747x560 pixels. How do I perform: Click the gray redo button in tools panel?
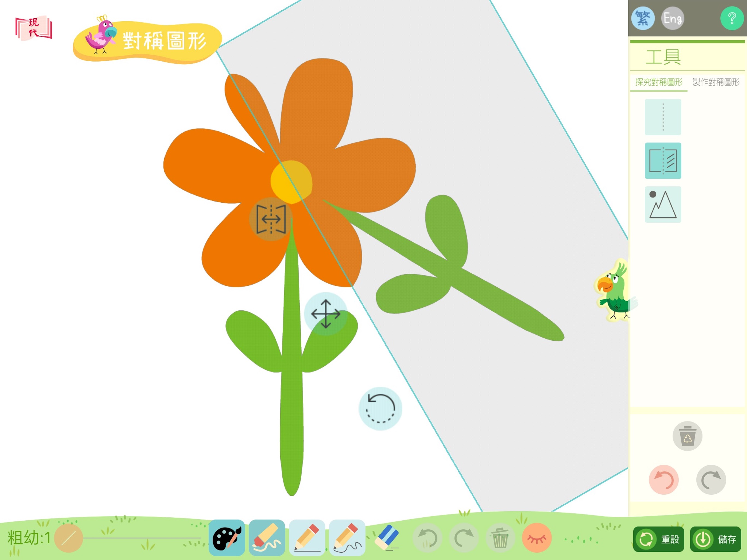711,480
